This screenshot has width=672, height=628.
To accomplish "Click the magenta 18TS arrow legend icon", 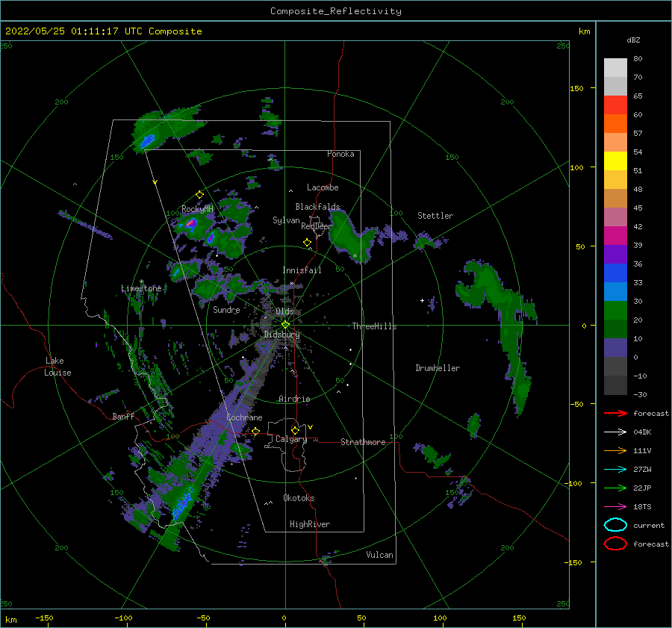I will click(x=615, y=507).
